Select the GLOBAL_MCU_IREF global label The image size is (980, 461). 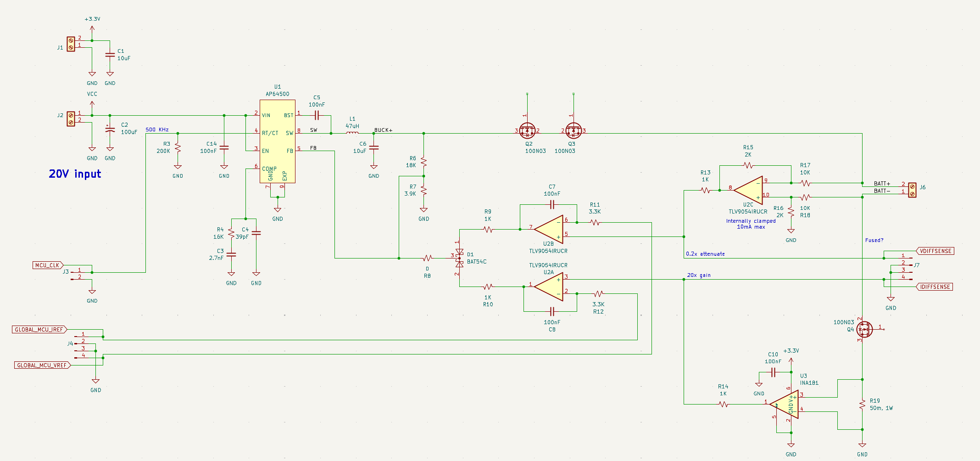(39, 329)
